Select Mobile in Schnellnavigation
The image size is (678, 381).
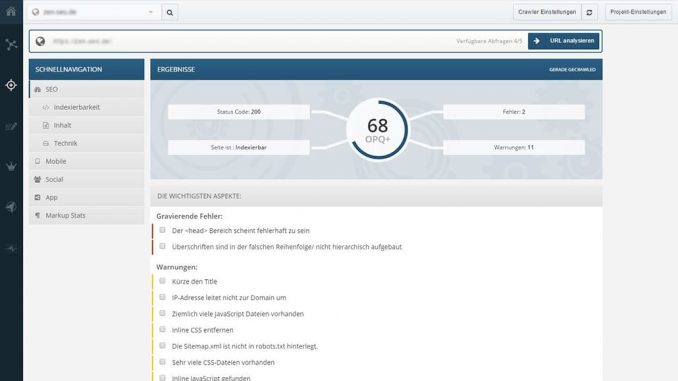click(x=86, y=161)
